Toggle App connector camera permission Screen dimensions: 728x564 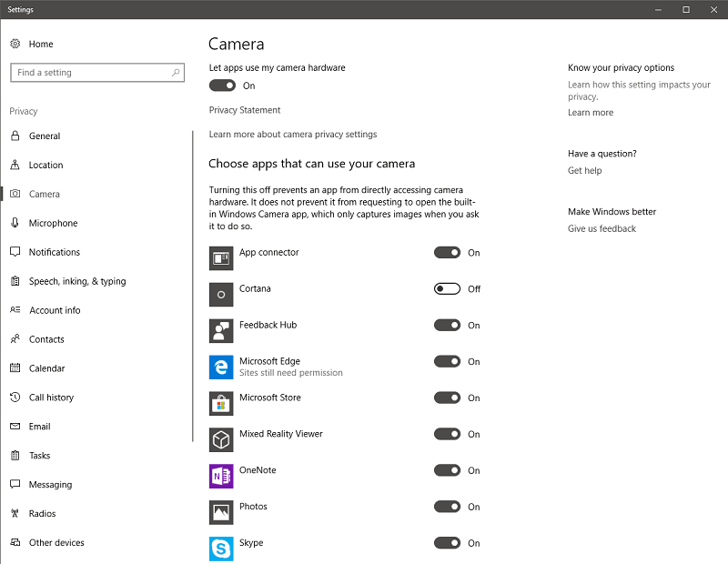447,253
